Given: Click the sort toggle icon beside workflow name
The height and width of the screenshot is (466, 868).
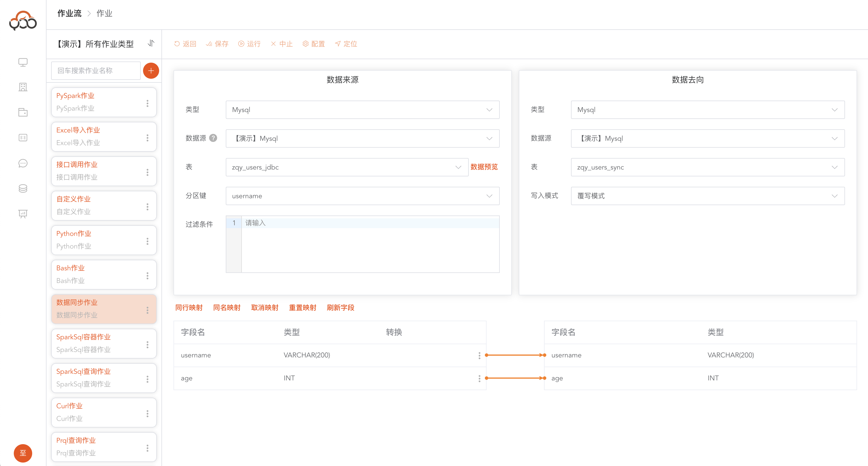Looking at the screenshot, I should tap(151, 43).
